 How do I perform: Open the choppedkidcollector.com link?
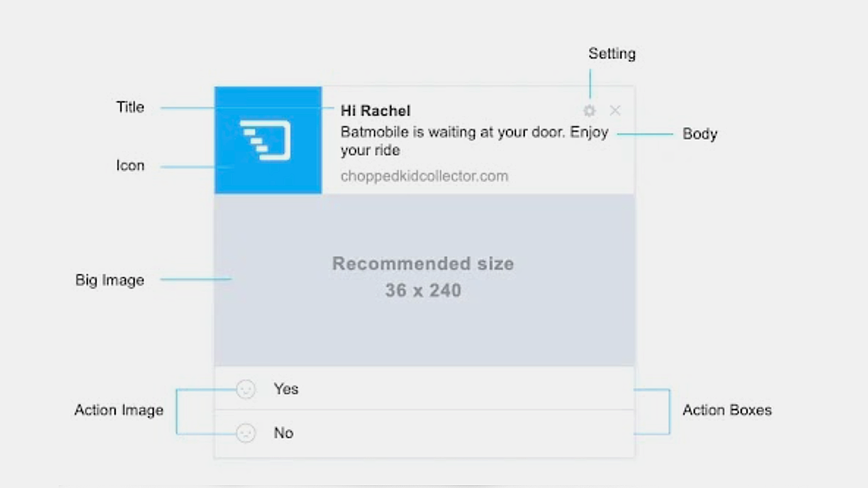click(424, 176)
